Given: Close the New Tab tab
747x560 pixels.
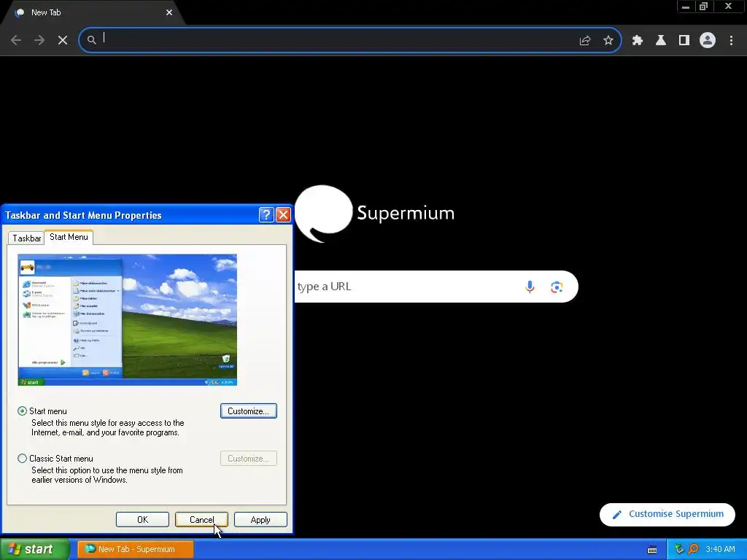Looking at the screenshot, I should pos(169,12).
